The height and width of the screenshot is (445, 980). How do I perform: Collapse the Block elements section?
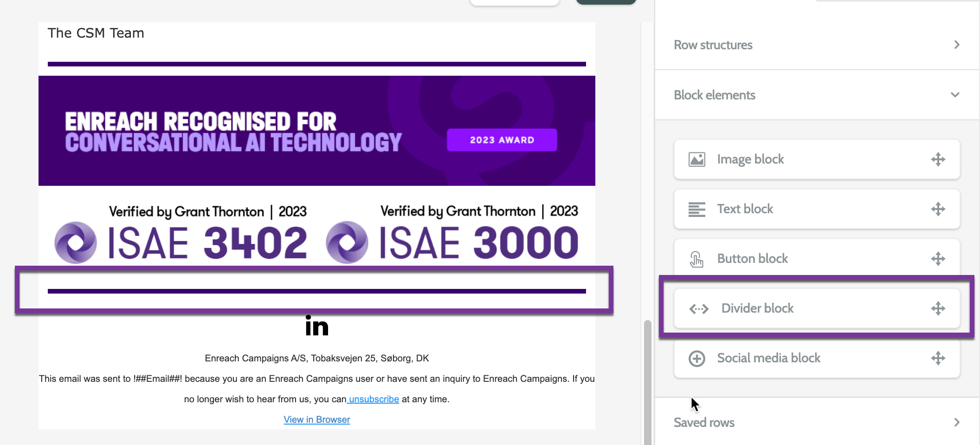(x=954, y=95)
